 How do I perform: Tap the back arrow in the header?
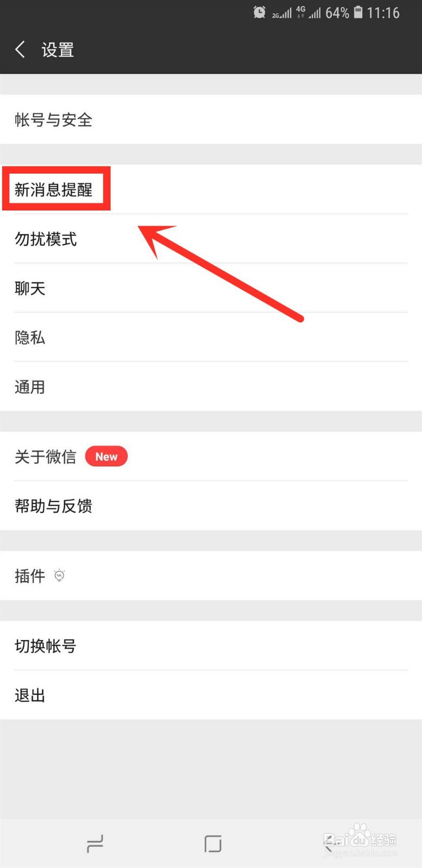pos(20,50)
